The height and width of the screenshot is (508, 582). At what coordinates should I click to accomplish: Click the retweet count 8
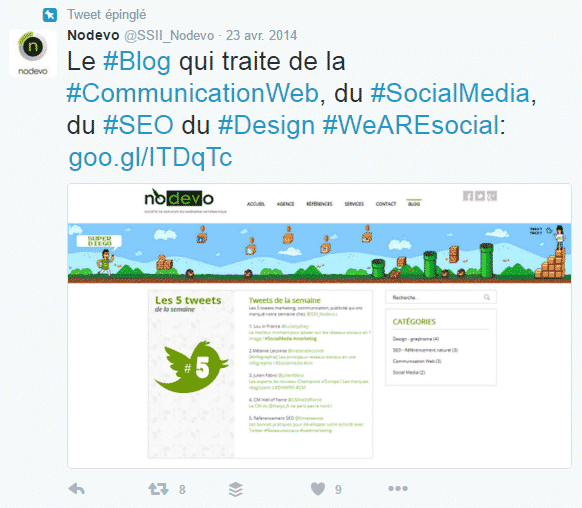click(x=182, y=490)
